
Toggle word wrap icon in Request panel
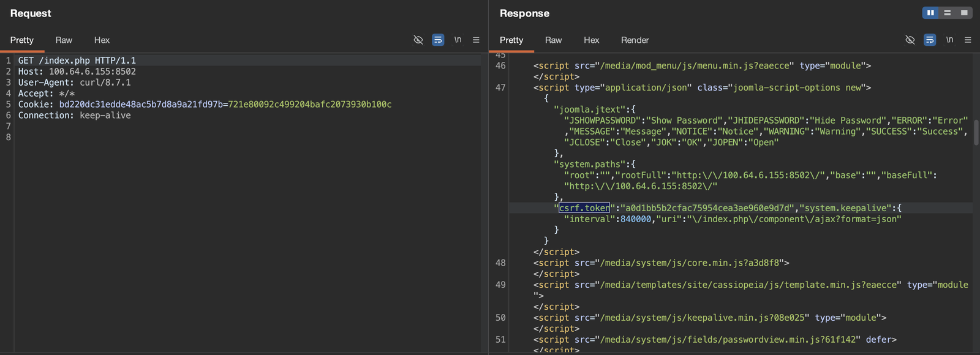[x=438, y=40]
